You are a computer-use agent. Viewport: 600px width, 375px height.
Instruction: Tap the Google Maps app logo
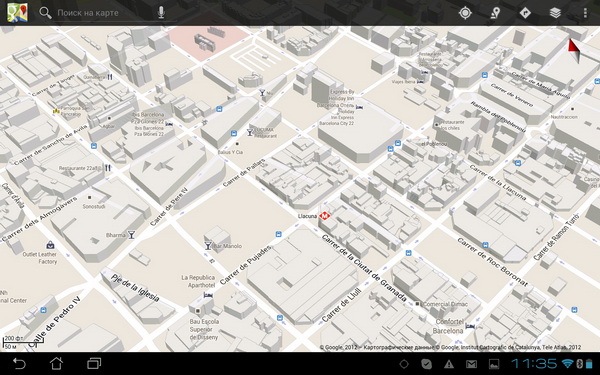click(x=17, y=13)
